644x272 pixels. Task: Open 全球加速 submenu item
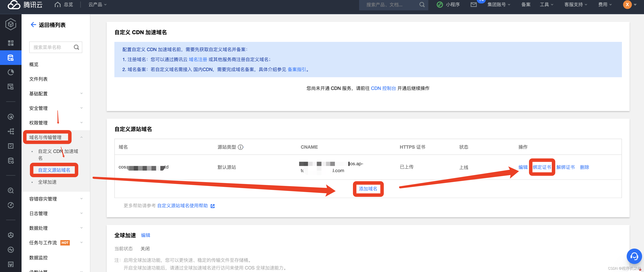click(x=47, y=182)
